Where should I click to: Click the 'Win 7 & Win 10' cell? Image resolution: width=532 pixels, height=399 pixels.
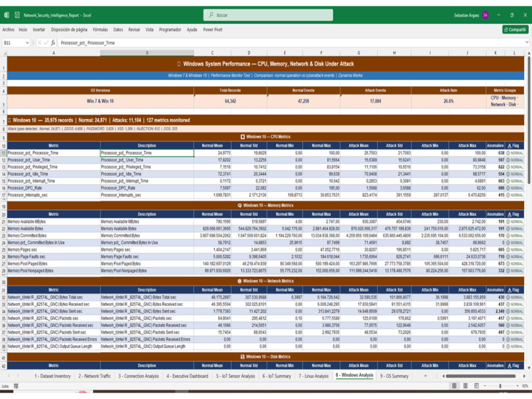tap(101, 101)
